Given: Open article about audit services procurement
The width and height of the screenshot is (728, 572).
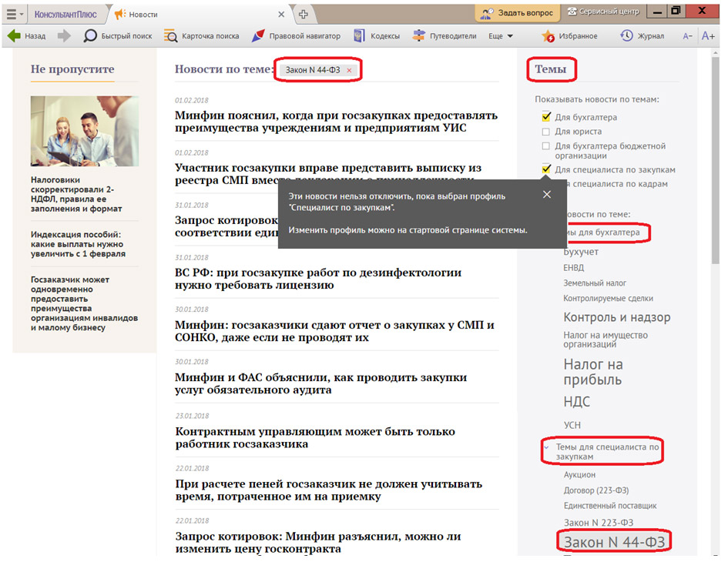Looking at the screenshot, I should [x=320, y=384].
